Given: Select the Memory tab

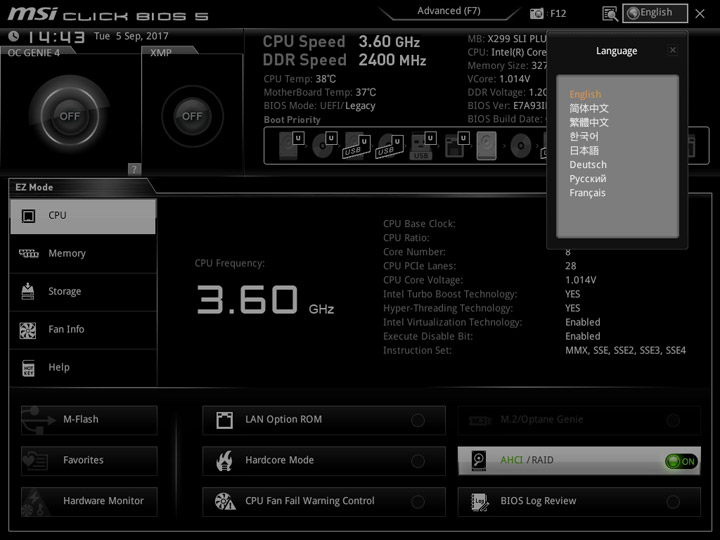Looking at the screenshot, I should point(83,253).
